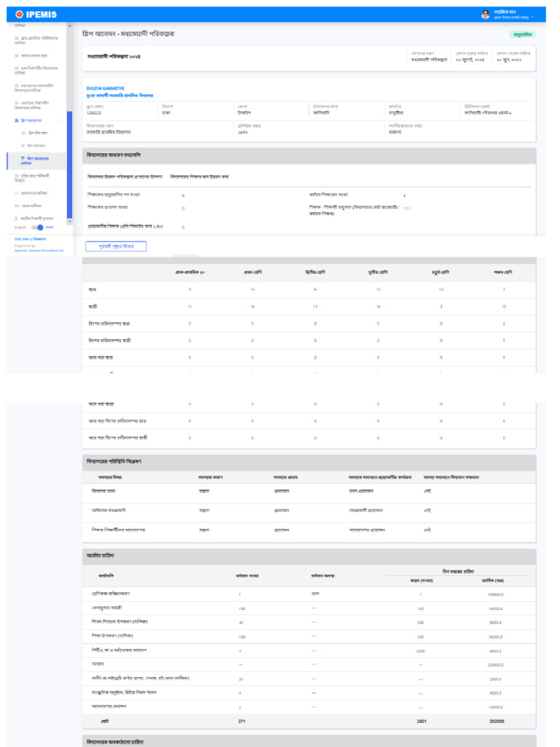Click the page title 'স্লিপ আবেদন - মধ্যমেয়াদী পরিকল্পনা'
Image resolution: width=560 pixels, height=747 pixels.
128,34
